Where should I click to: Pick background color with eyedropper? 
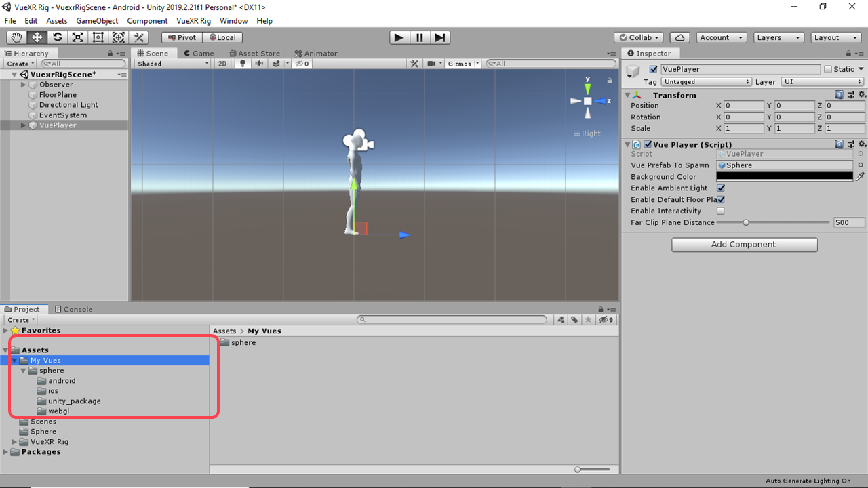(861, 176)
